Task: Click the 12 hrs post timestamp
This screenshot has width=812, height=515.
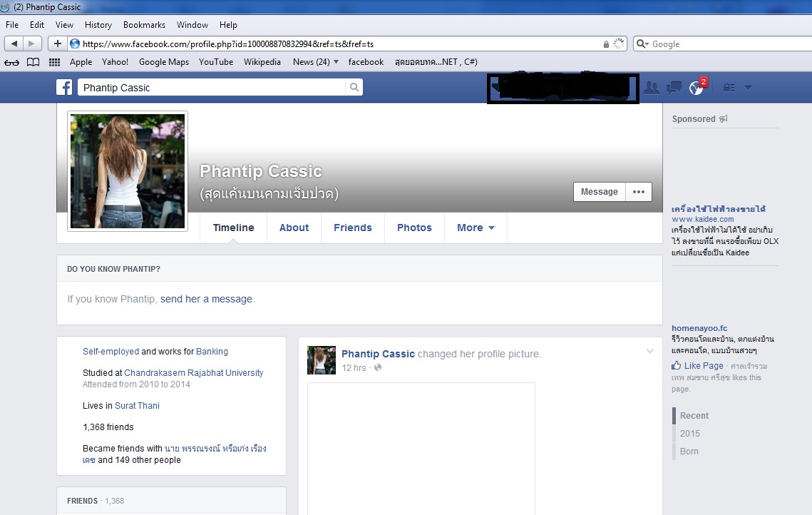Action: click(x=354, y=368)
